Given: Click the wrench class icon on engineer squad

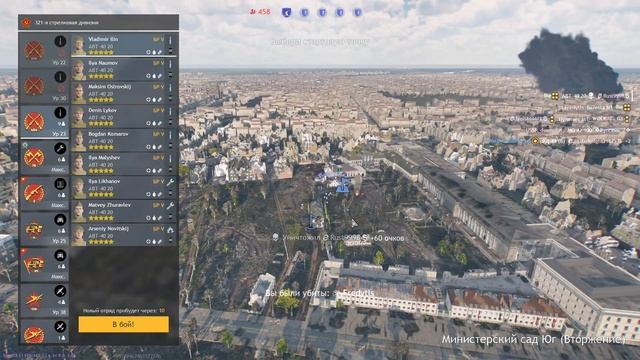Looking at the screenshot, I should 60,148.
